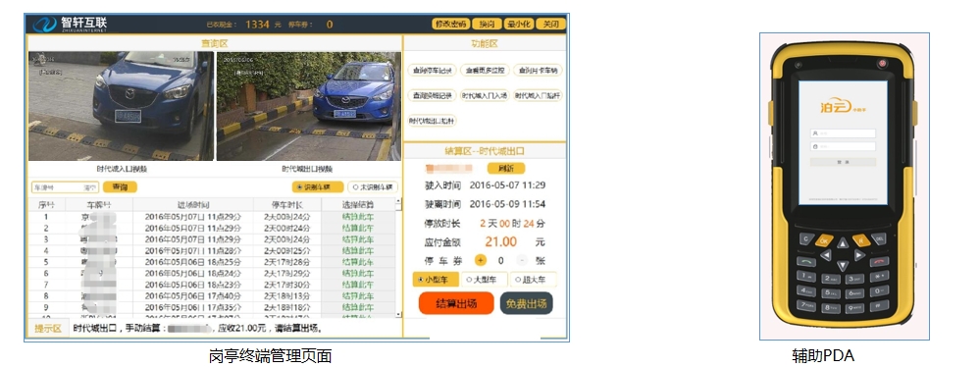The height and width of the screenshot is (368, 980).
Task: Click the 修改密码 button in title bar
Action: (x=450, y=25)
